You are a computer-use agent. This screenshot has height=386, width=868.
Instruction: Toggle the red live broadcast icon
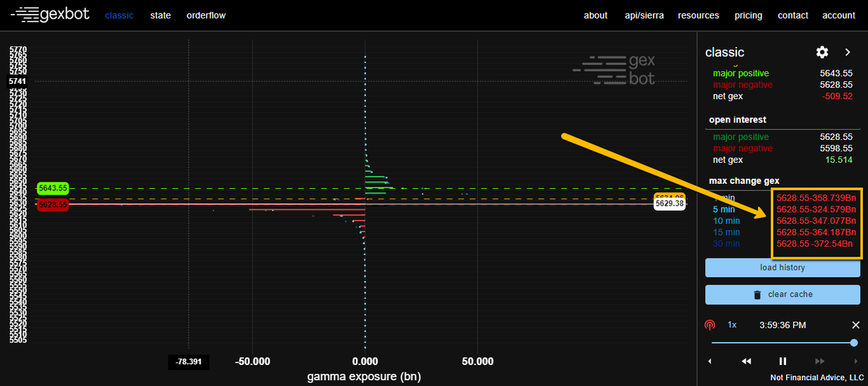(710, 325)
